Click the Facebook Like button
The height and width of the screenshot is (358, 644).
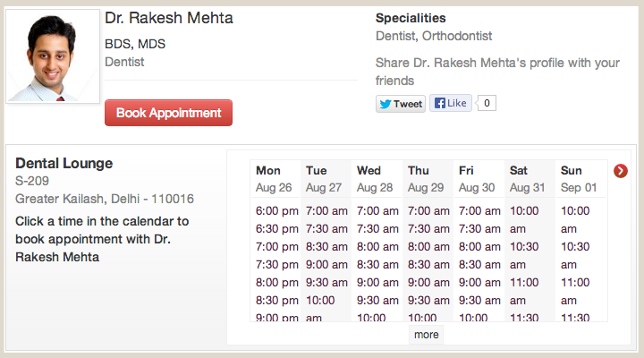click(450, 103)
